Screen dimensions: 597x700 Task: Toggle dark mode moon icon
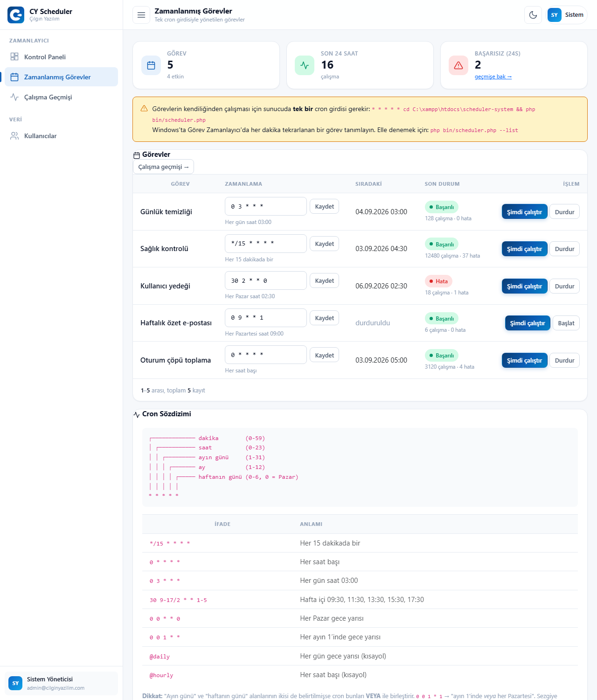[x=533, y=15]
